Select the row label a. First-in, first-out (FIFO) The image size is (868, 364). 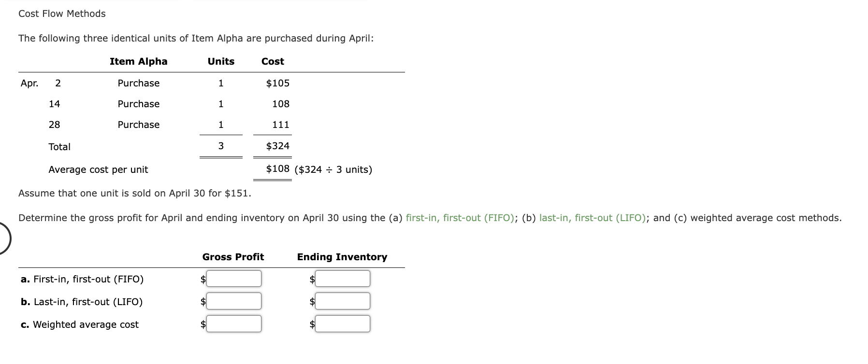click(x=82, y=279)
